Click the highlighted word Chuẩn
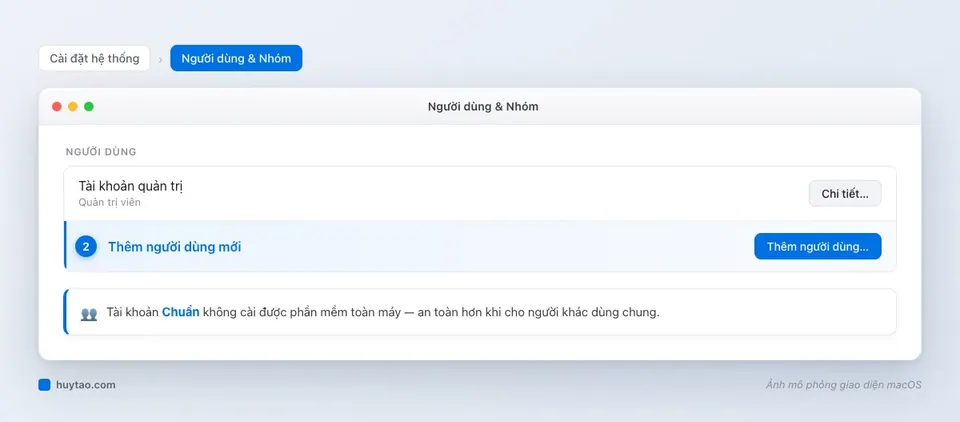960x422 pixels. [x=181, y=312]
